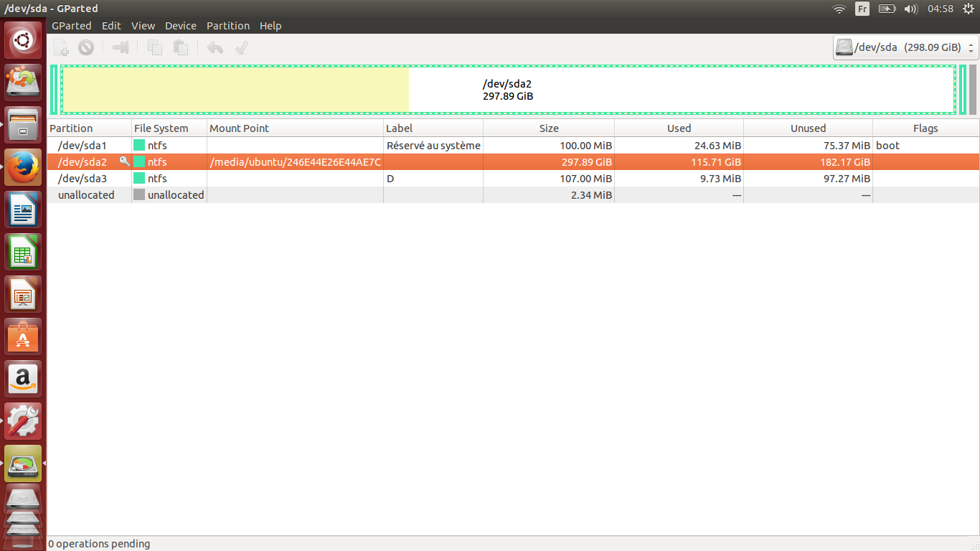
Task: Select the /dev/sda2 block in disk map
Action: point(508,90)
